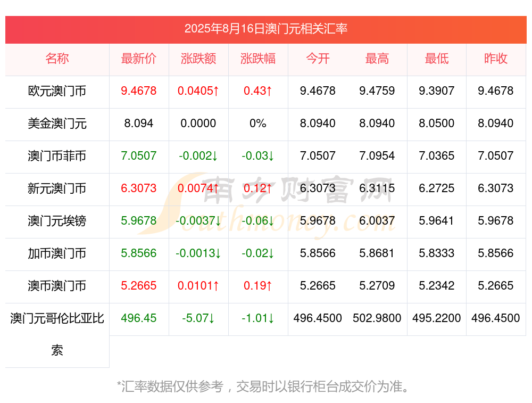Click the change amount 0.0000

[198, 124]
